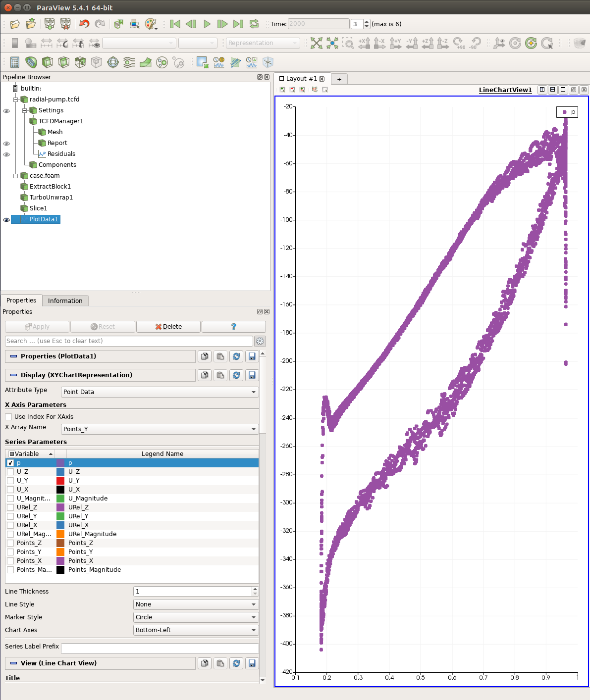Open the Line Style dropdown
The image size is (590, 700).
pos(196,604)
